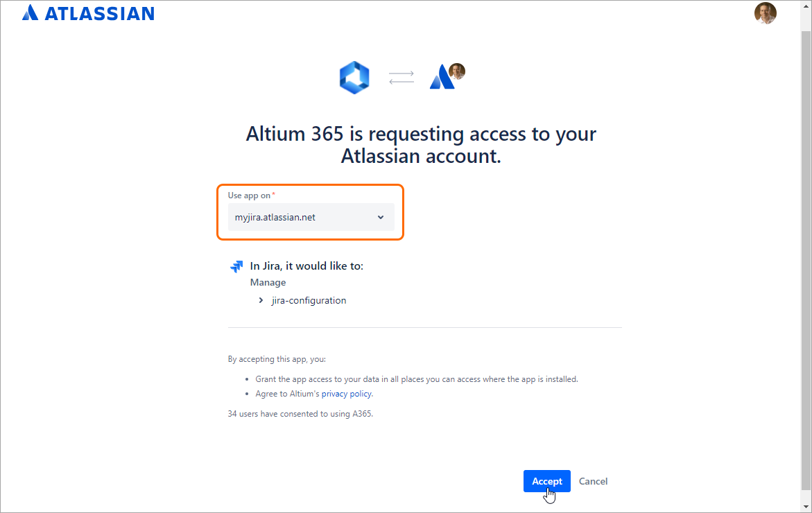The image size is (812, 513).
Task: Open the 'Use app on' site dropdown
Action: click(311, 217)
